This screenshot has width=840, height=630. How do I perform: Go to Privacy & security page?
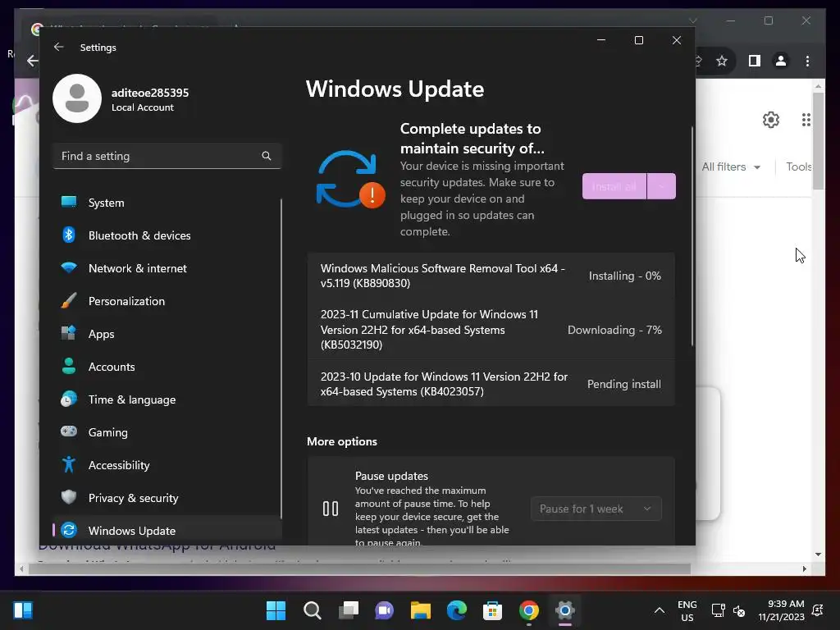[167, 498]
